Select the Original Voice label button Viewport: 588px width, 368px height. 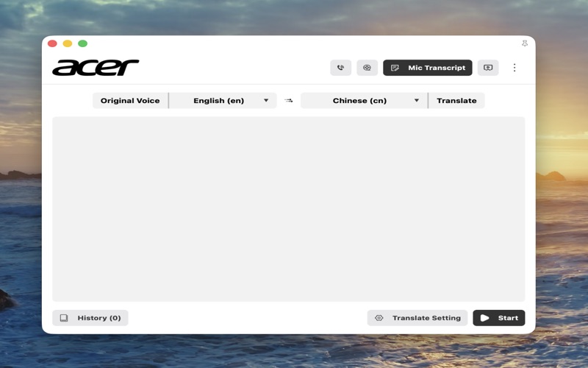click(x=130, y=101)
